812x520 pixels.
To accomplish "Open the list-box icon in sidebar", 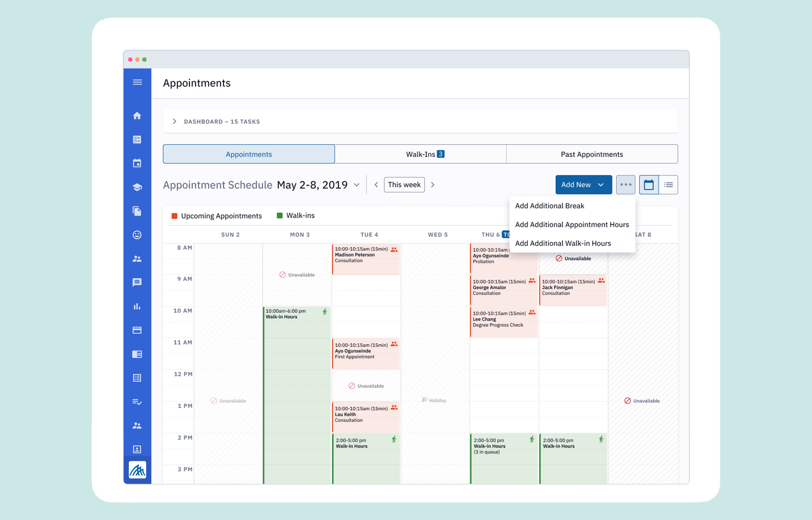I will pos(137,378).
